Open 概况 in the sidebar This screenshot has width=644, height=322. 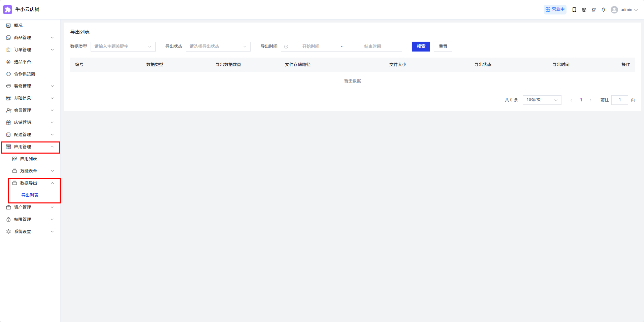click(18, 26)
